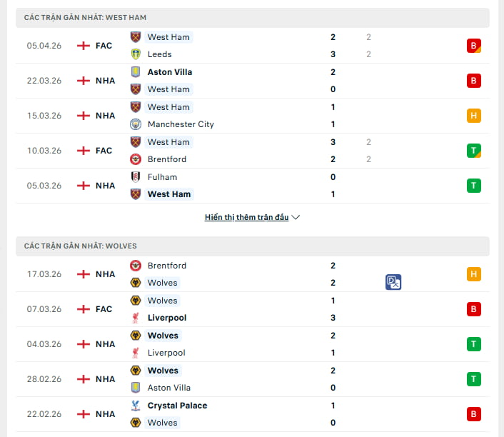Select Brentford team name in 10.03.26 match
The image size is (504, 437).
[x=167, y=159]
